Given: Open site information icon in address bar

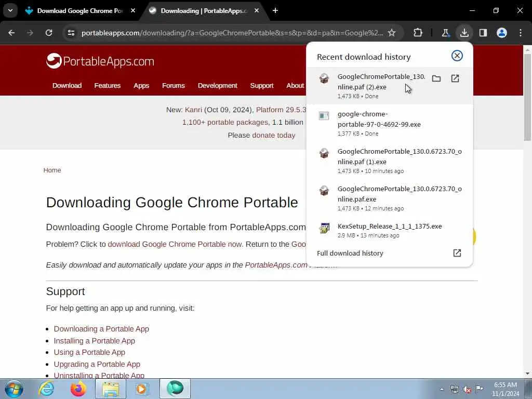Looking at the screenshot, I should 71,33.
